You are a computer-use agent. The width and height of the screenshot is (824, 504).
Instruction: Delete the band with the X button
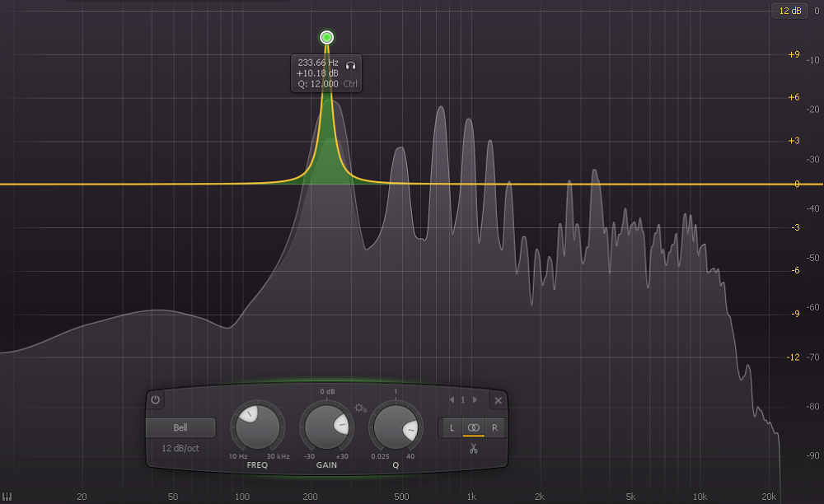(498, 401)
